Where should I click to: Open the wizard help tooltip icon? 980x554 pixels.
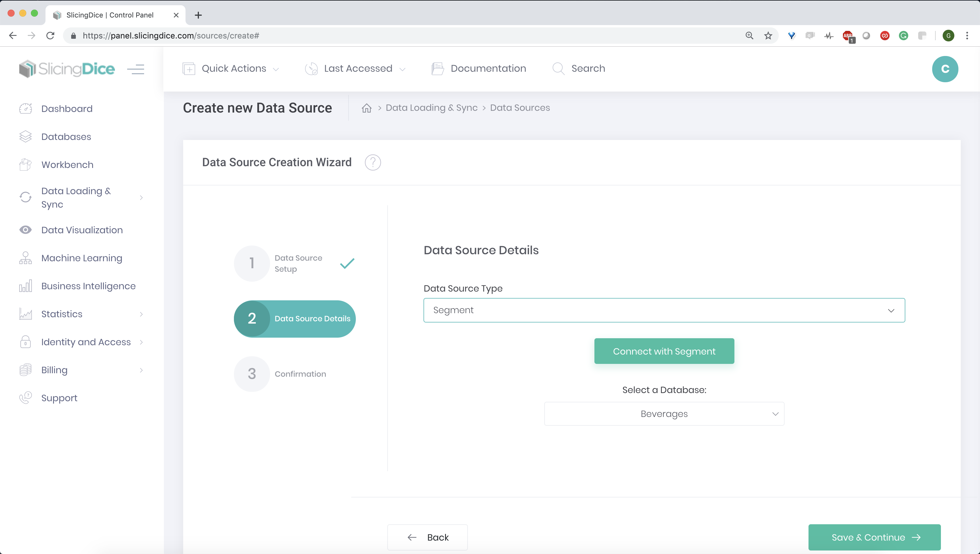(373, 162)
